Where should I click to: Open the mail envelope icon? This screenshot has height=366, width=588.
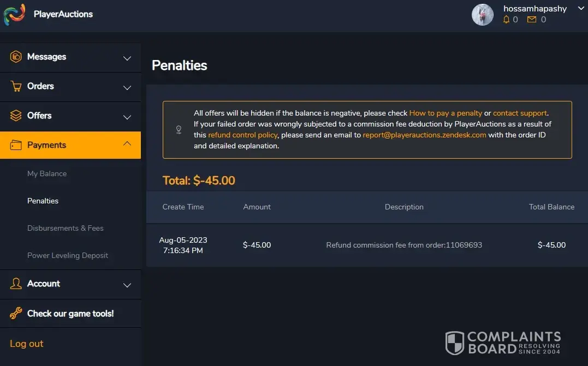(532, 20)
